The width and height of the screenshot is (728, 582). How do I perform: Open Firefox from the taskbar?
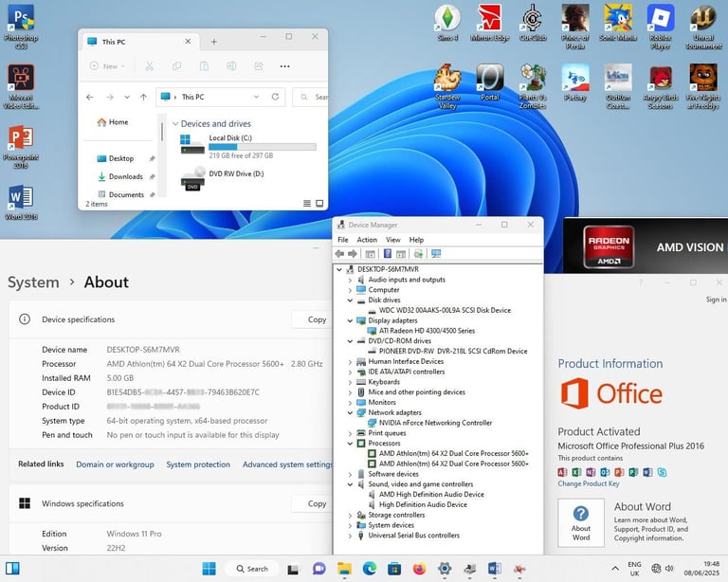pyautogui.click(x=419, y=569)
